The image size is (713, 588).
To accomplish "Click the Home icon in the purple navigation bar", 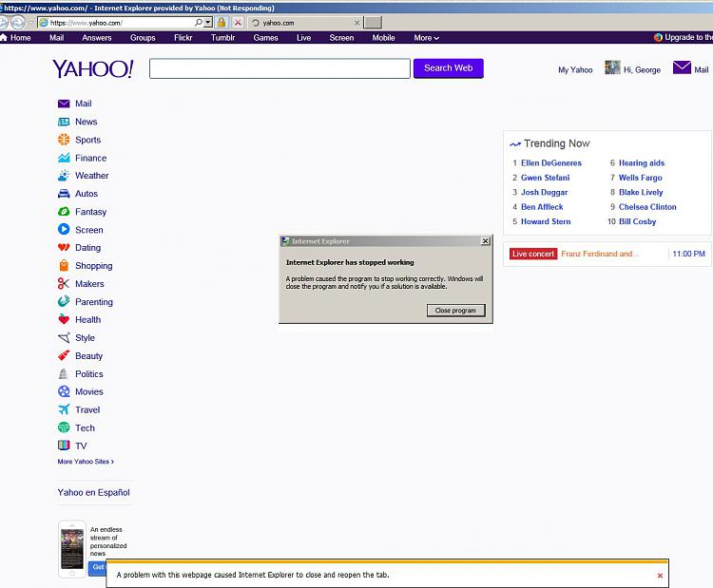I will 4,37.
